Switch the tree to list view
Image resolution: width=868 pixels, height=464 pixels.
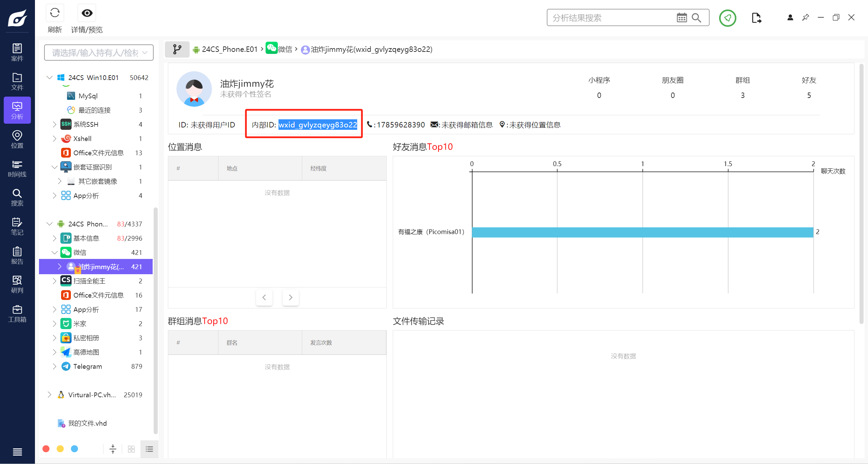click(149, 449)
